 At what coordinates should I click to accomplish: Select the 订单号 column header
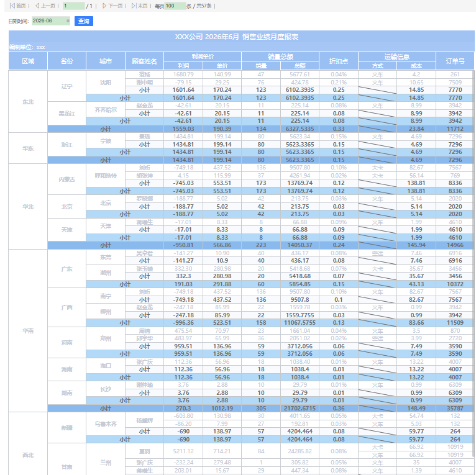tap(455, 61)
